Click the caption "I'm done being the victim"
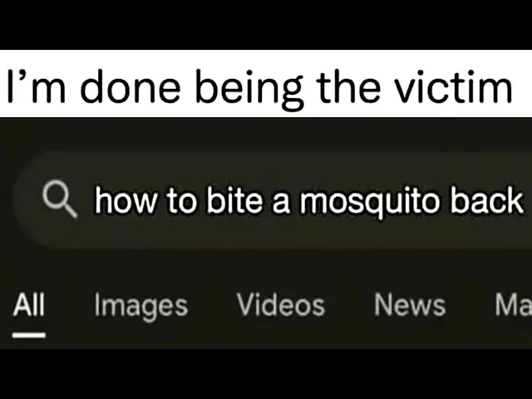Screen dimensions: 532x399 point(260,86)
